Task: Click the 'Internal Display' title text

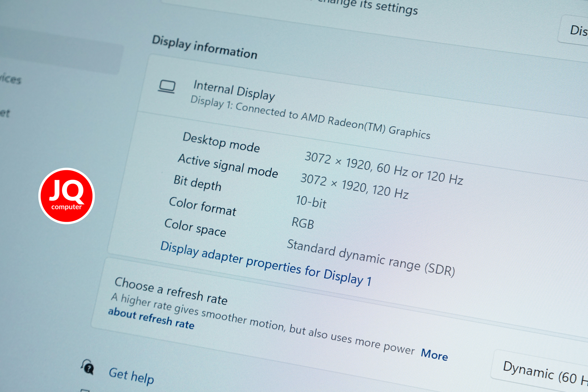Action: point(234,90)
